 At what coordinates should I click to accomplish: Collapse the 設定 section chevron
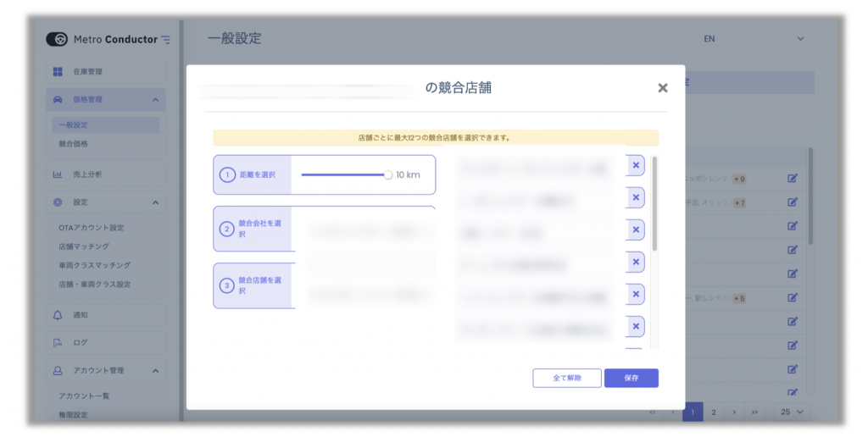156,202
